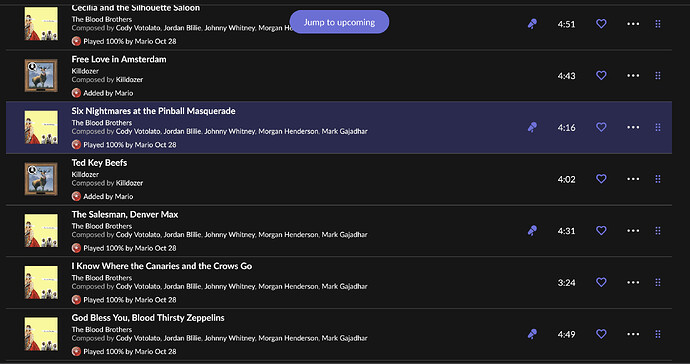Open three-dot menu for Free Love in Amsterdam
This screenshot has width=690, height=364.
point(633,76)
